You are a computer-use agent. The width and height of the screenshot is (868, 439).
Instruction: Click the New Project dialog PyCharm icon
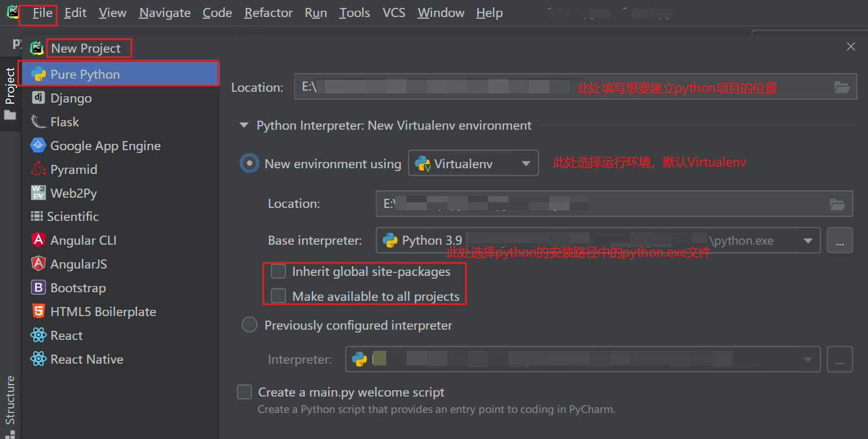click(37, 48)
